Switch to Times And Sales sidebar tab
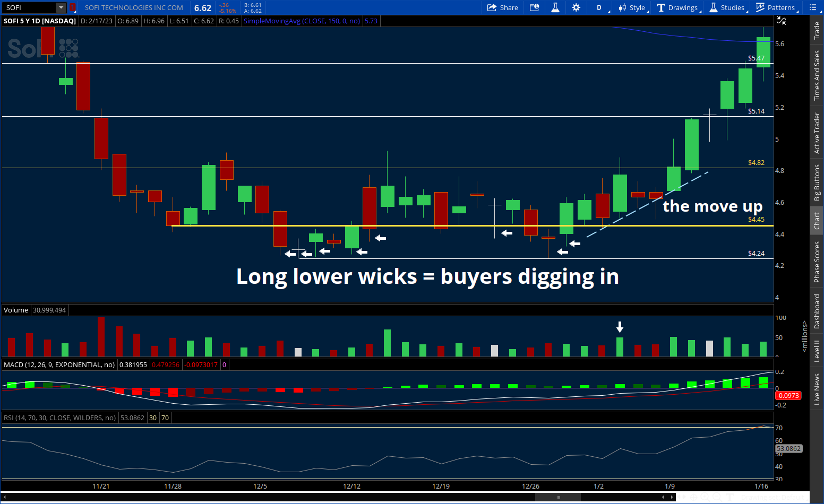Image resolution: width=824 pixels, height=504 pixels. 817,75
